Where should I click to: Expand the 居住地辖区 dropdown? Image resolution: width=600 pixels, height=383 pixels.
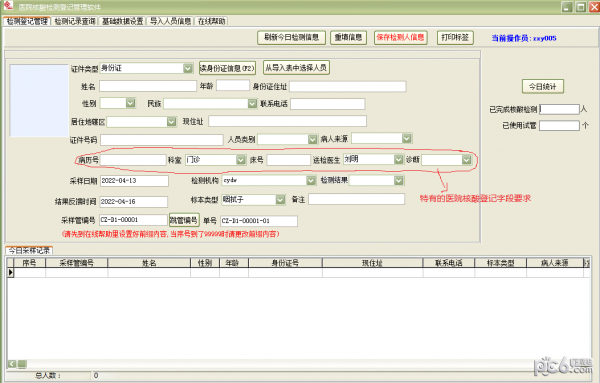(x=171, y=122)
